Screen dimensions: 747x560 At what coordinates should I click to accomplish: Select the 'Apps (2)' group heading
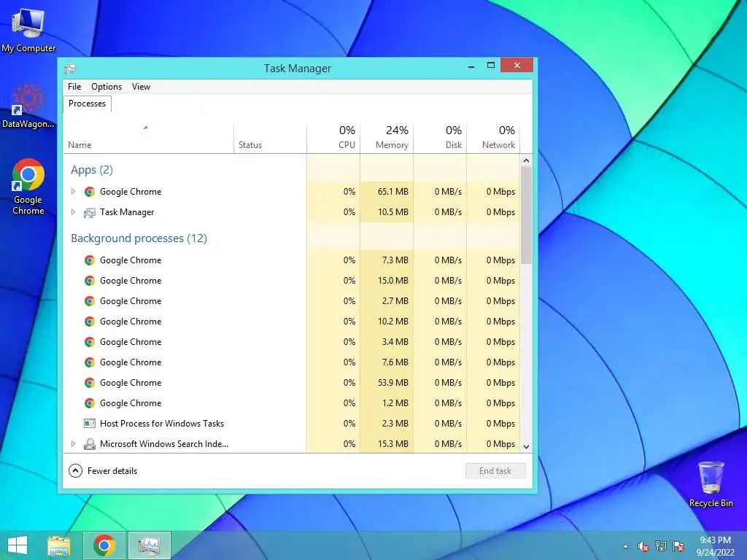(92, 170)
